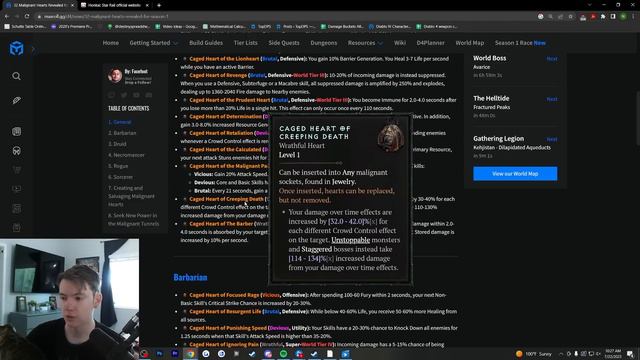Expand the left sidebar arrow beside the logo

33,49
